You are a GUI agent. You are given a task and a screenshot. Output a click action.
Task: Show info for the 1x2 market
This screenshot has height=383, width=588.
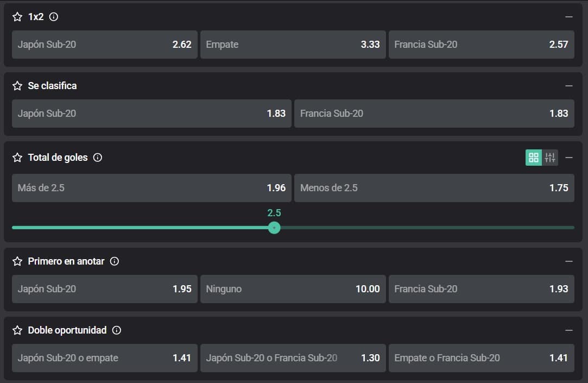point(54,17)
